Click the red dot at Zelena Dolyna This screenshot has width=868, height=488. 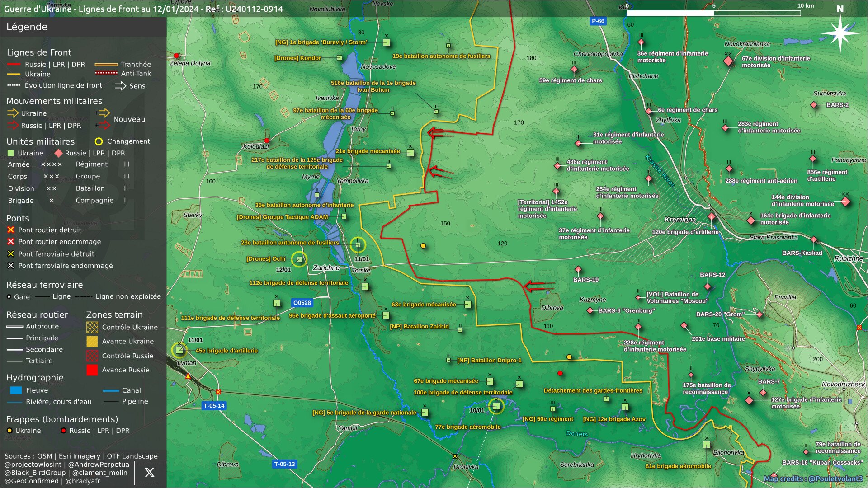pyautogui.click(x=176, y=56)
